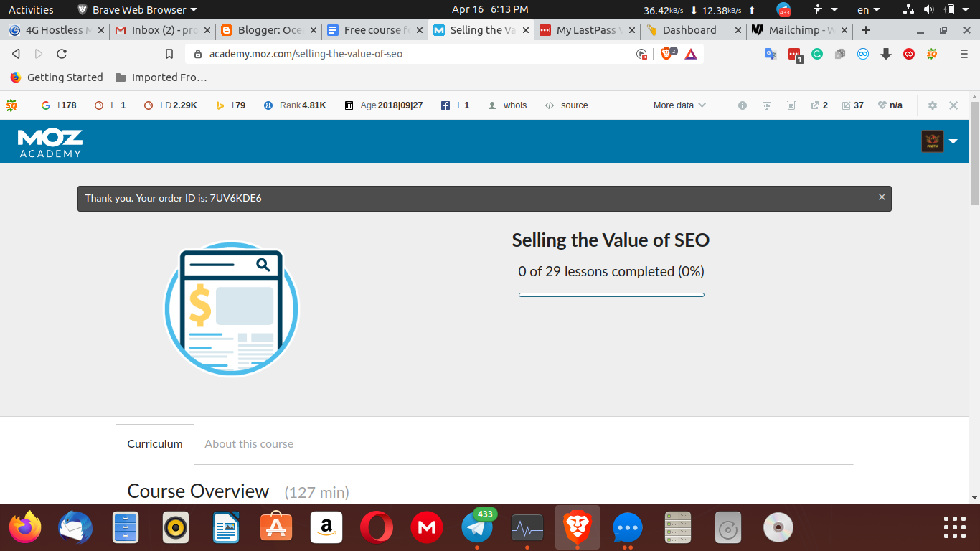Close the SEOquake bar
This screenshot has width=980, height=551.
coord(953,105)
